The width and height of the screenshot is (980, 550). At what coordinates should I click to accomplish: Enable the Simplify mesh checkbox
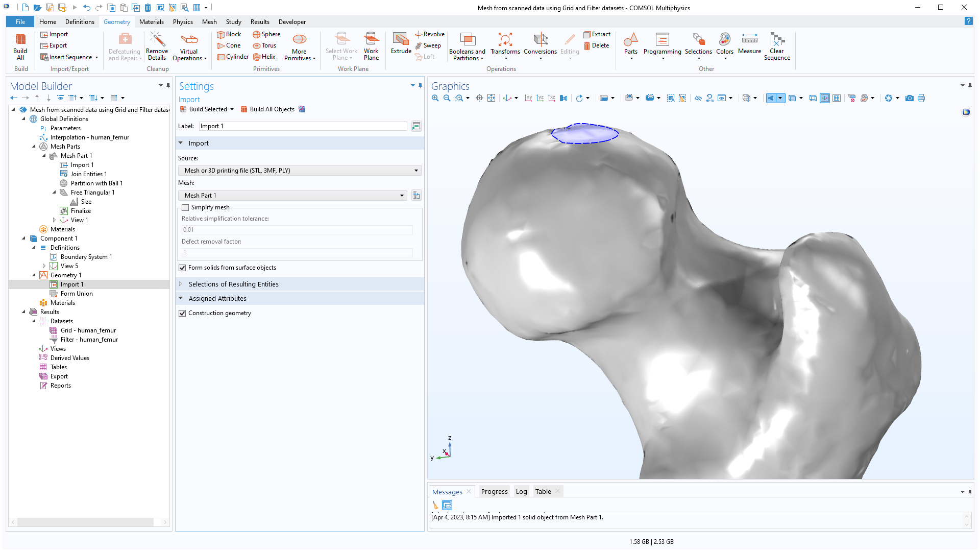pos(186,207)
